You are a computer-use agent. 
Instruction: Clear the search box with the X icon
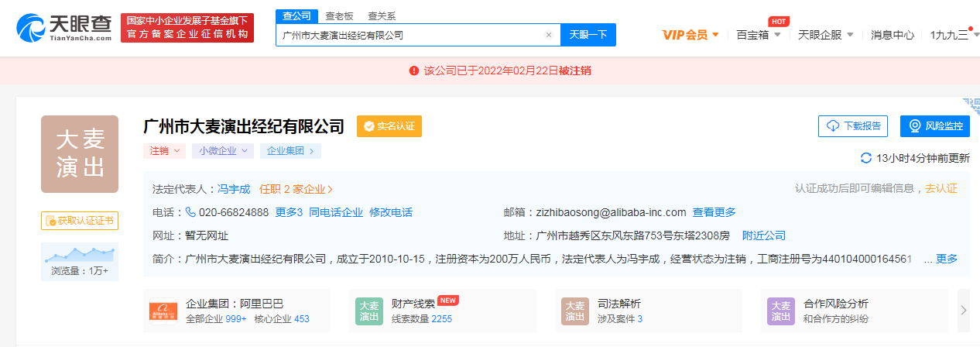coord(549,35)
